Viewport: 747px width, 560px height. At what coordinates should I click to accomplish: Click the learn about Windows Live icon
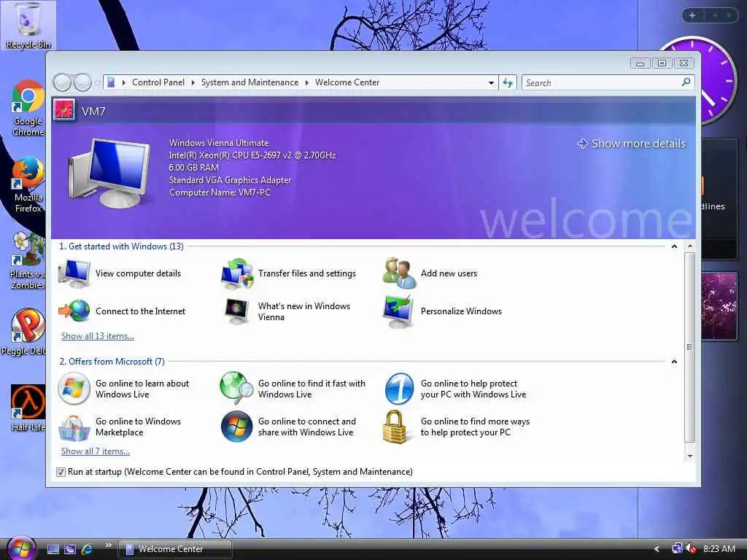click(74, 389)
